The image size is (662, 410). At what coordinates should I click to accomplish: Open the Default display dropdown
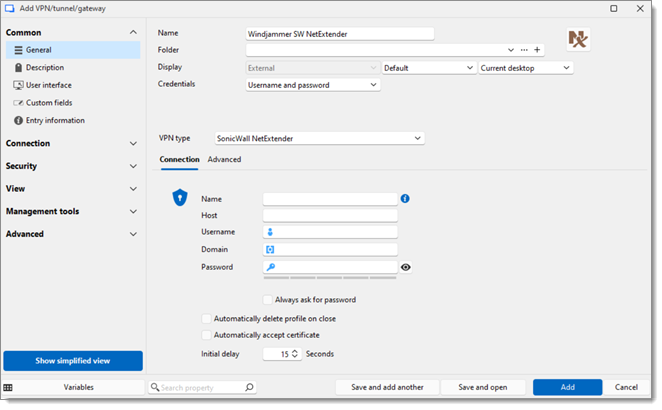[x=429, y=68]
